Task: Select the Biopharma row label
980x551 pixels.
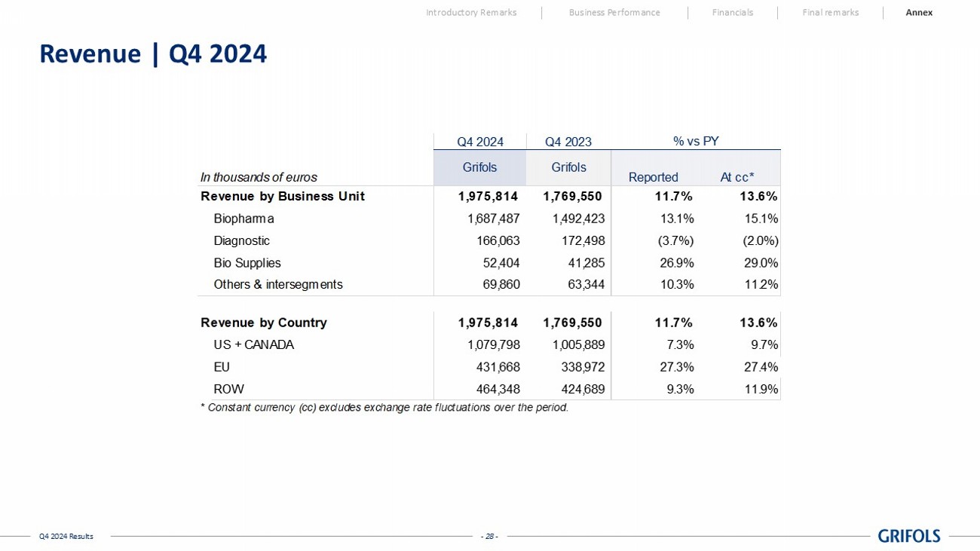Action: [243, 219]
